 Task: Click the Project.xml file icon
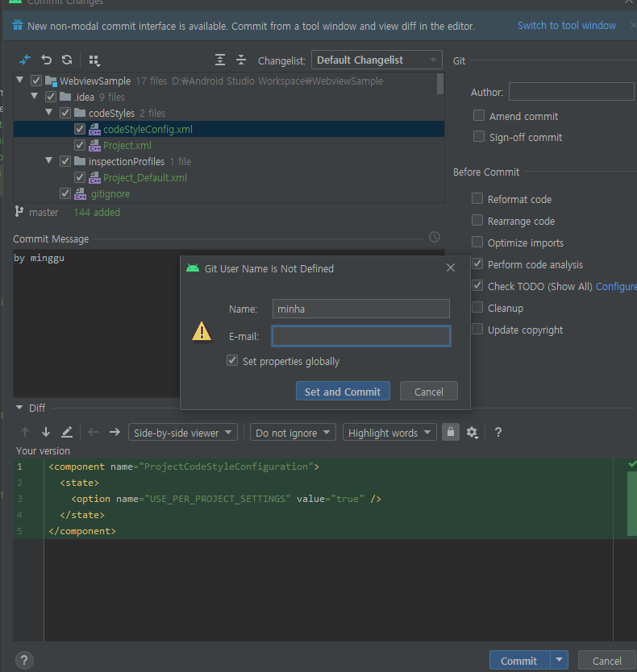pos(94,146)
